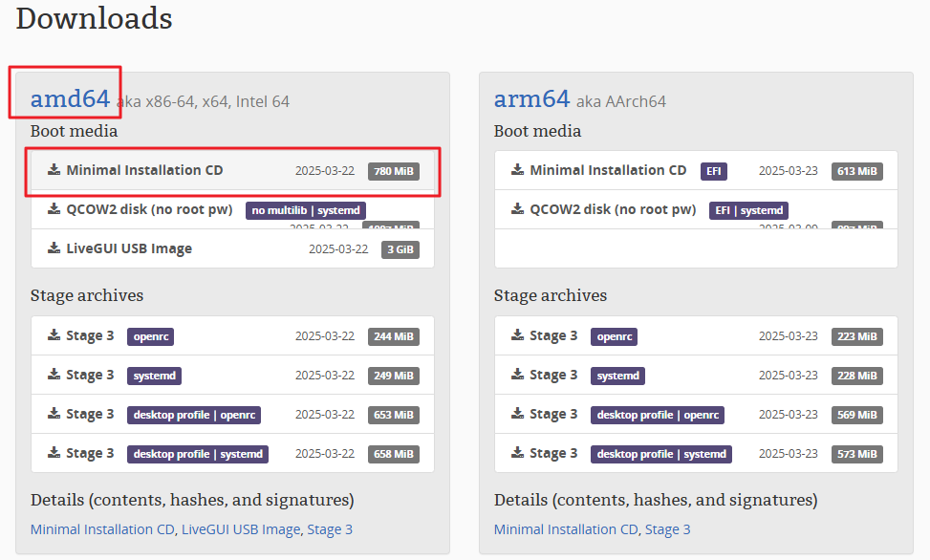Click the 653 MiB size badge
This screenshot has height=560, width=930.
coord(394,415)
